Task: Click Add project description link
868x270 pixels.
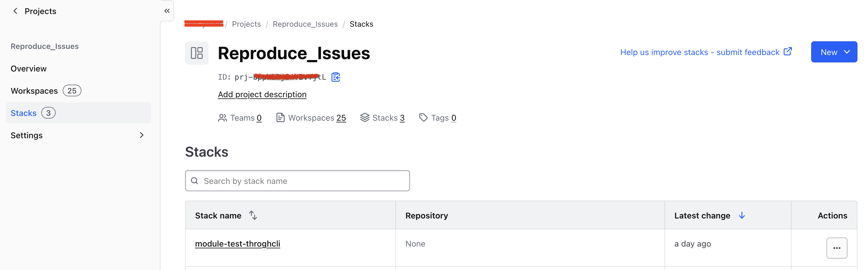Action: pos(262,94)
